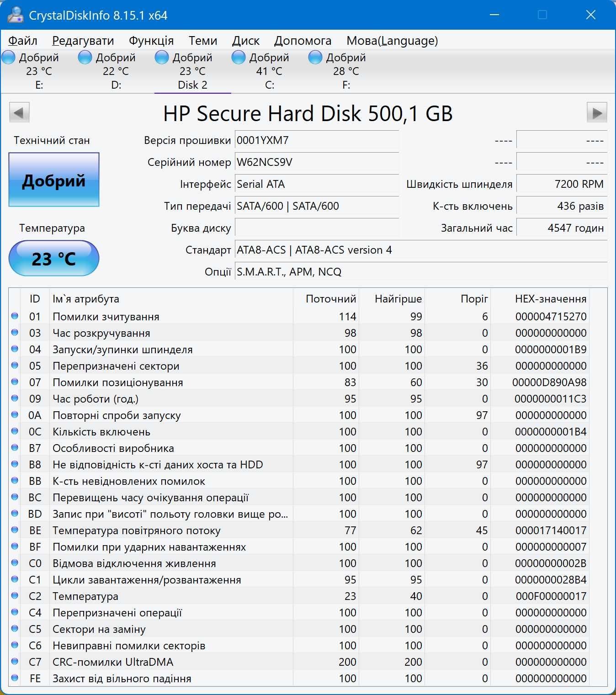This screenshot has height=695, width=616.
Task: Click the HEX-значення column header
Action: 540,299
